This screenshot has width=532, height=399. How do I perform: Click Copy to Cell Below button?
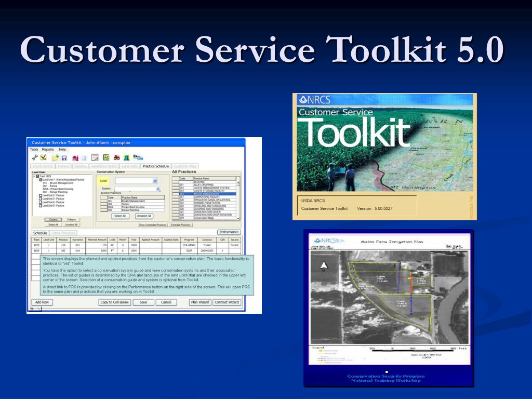(115, 302)
